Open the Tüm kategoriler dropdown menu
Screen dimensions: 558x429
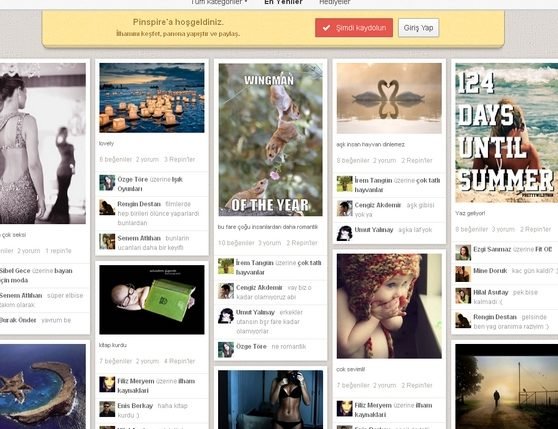(219, 2)
